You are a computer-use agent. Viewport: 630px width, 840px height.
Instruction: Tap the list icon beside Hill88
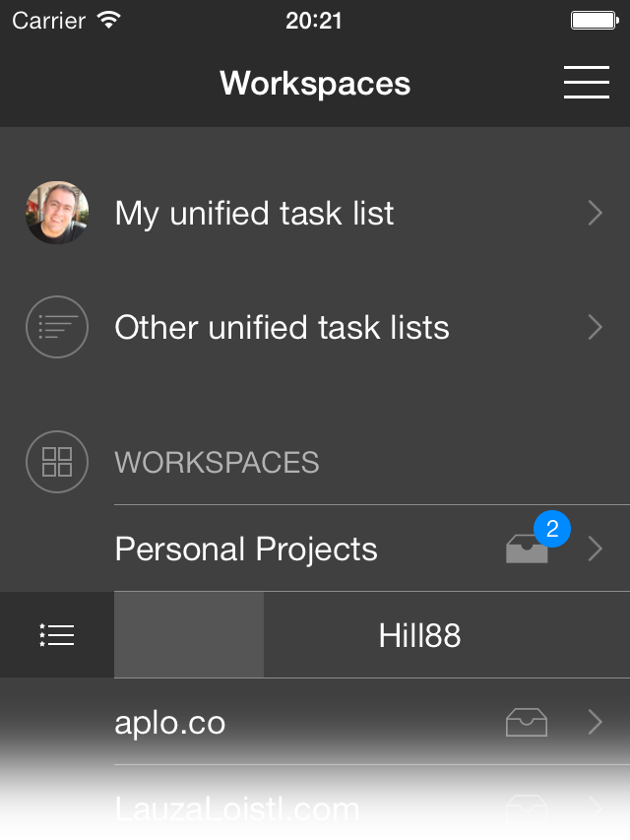[x=57, y=635]
